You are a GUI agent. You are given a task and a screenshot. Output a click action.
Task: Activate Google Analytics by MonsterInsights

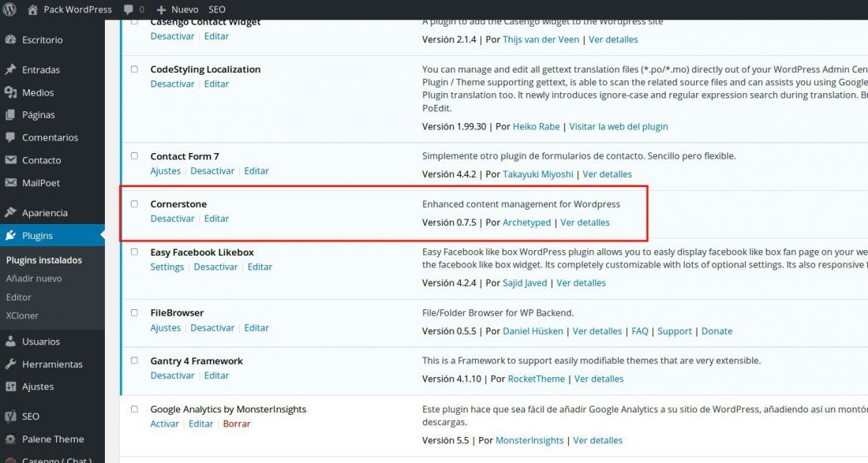(164, 424)
